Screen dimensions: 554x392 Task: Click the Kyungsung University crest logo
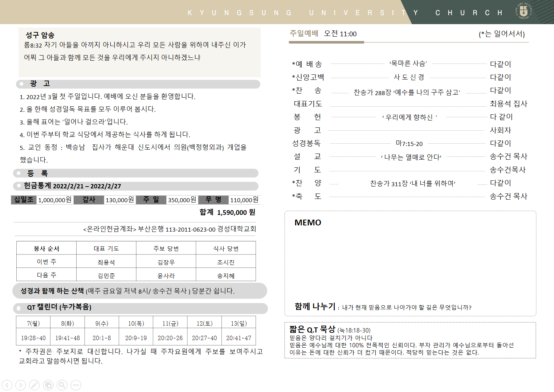[x=524, y=11]
